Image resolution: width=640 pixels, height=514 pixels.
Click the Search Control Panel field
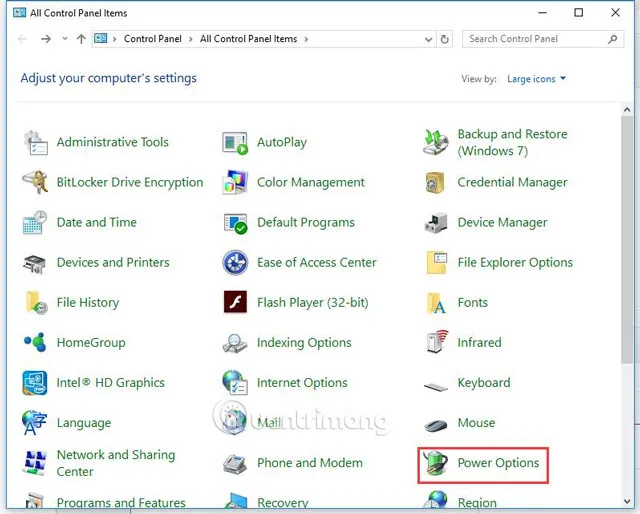535,39
